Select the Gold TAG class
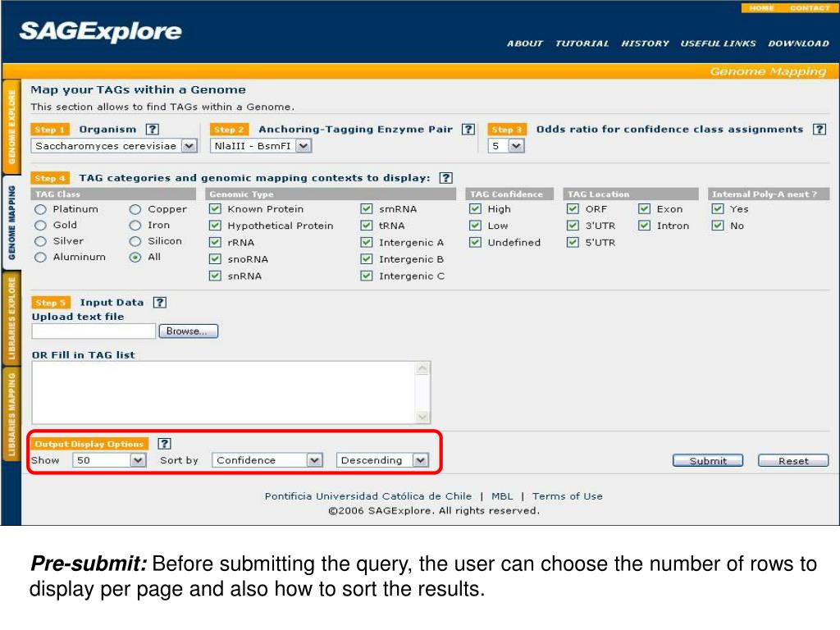 tap(40, 226)
